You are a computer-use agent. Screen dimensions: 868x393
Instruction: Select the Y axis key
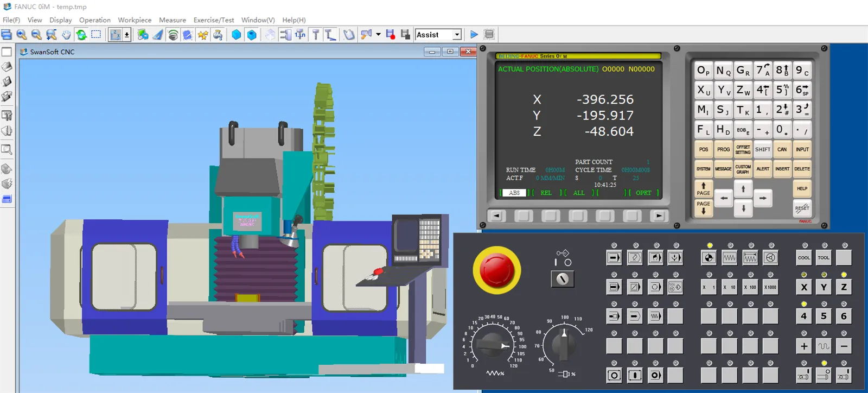click(x=824, y=287)
